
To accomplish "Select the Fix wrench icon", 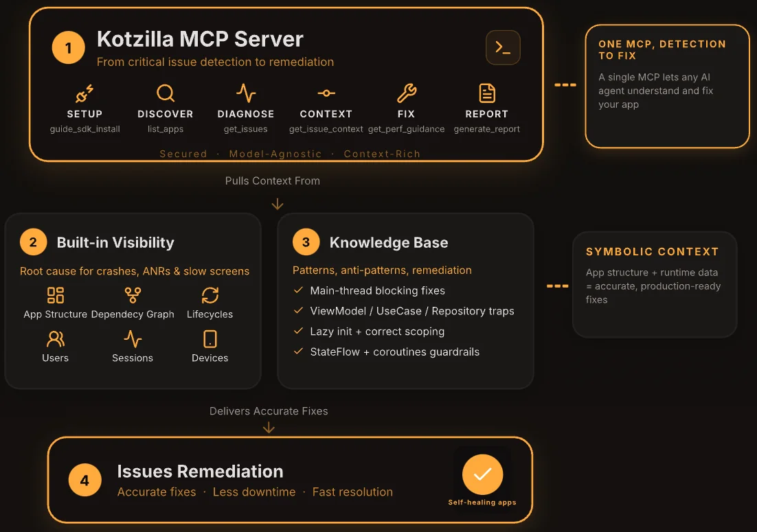I will (407, 93).
